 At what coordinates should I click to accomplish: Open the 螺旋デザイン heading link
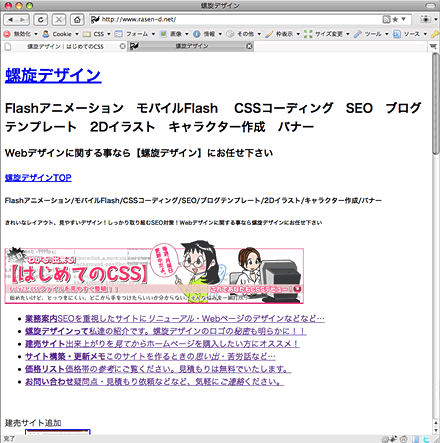pyautogui.click(x=53, y=75)
